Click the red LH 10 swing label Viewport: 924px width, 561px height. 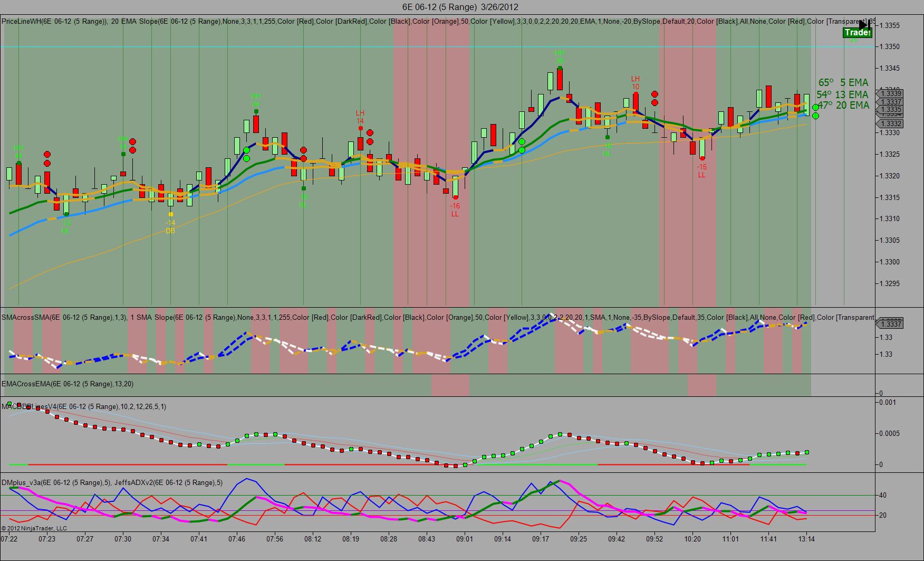[x=635, y=83]
